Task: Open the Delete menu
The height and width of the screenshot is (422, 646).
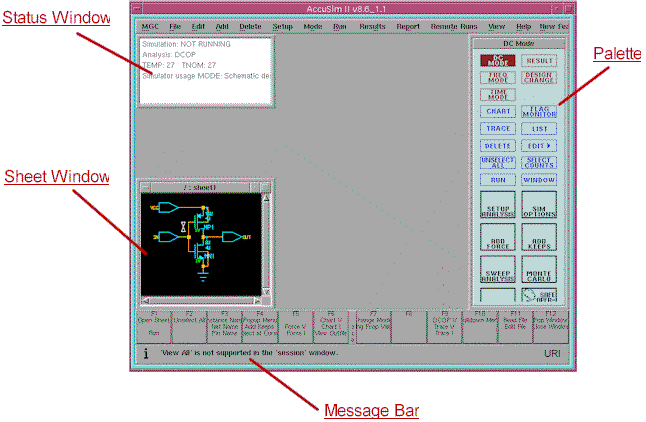Action: (250, 26)
